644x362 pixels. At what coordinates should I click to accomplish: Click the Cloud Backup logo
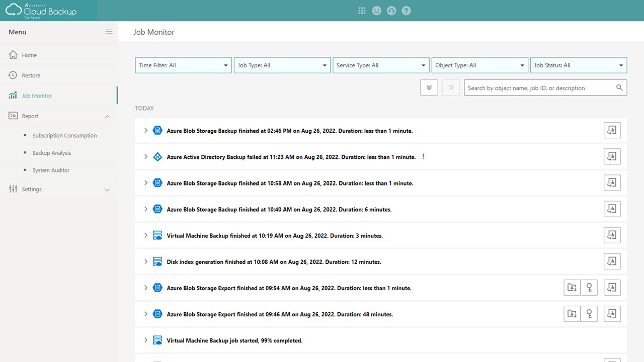click(41, 11)
